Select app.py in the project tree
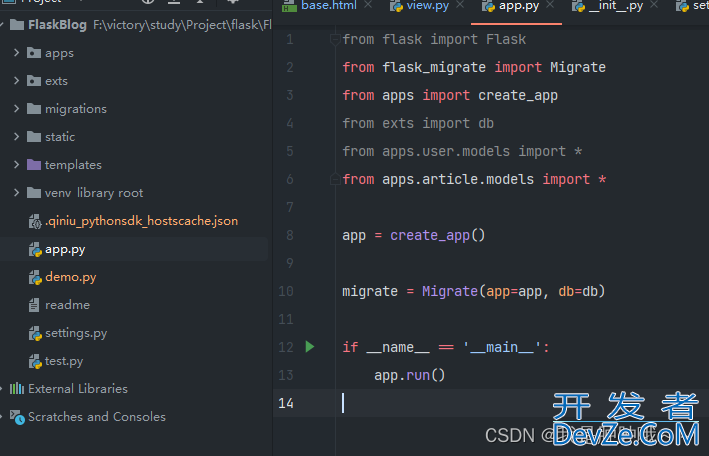The height and width of the screenshot is (456, 709). pos(65,249)
